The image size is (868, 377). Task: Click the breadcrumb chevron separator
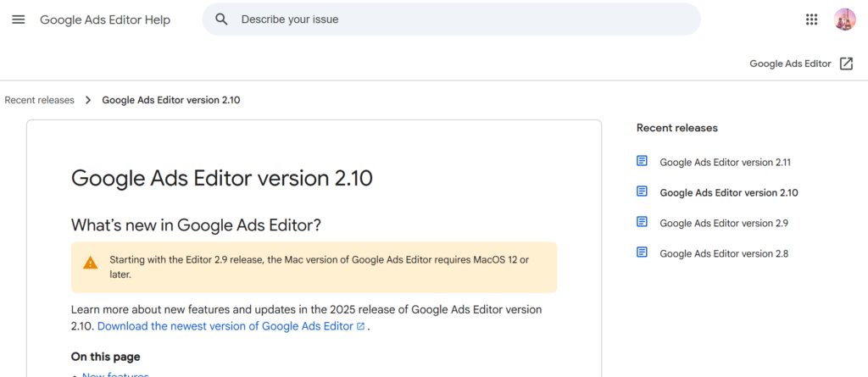tap(88, 100)
